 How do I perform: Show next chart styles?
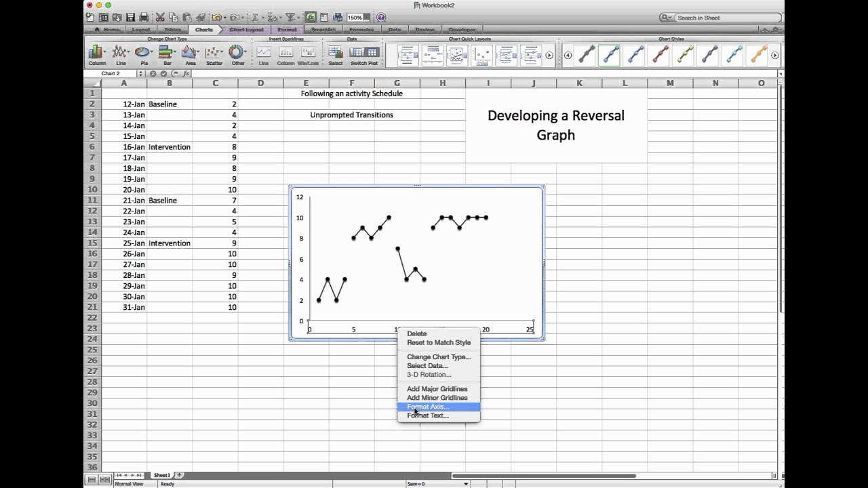pos(774,56)
